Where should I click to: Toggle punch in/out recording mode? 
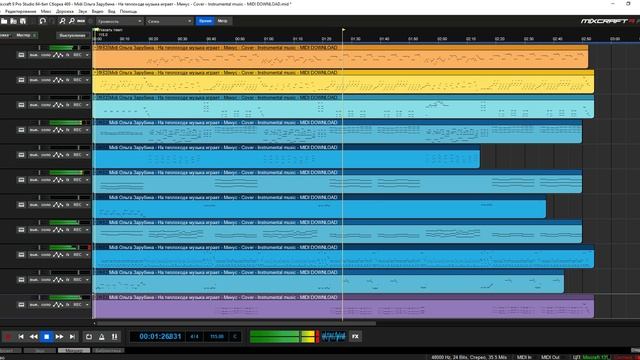[x=115, y=337]
